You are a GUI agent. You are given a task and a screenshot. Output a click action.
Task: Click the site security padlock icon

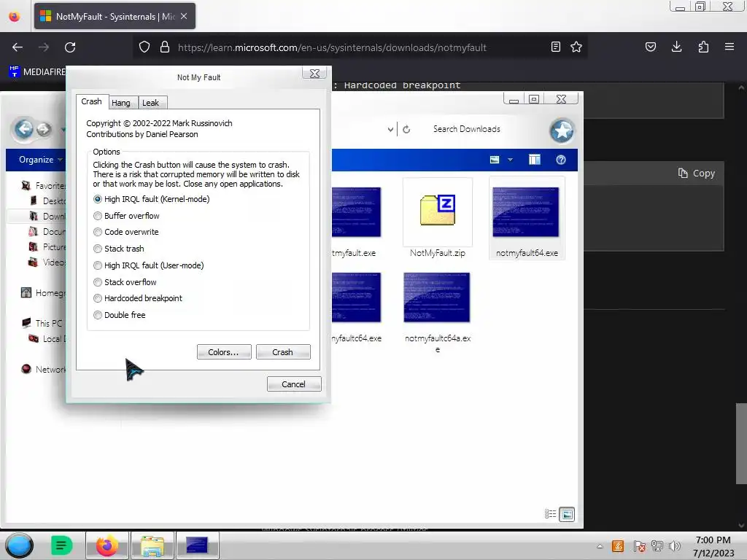click(x=165, y=47)
